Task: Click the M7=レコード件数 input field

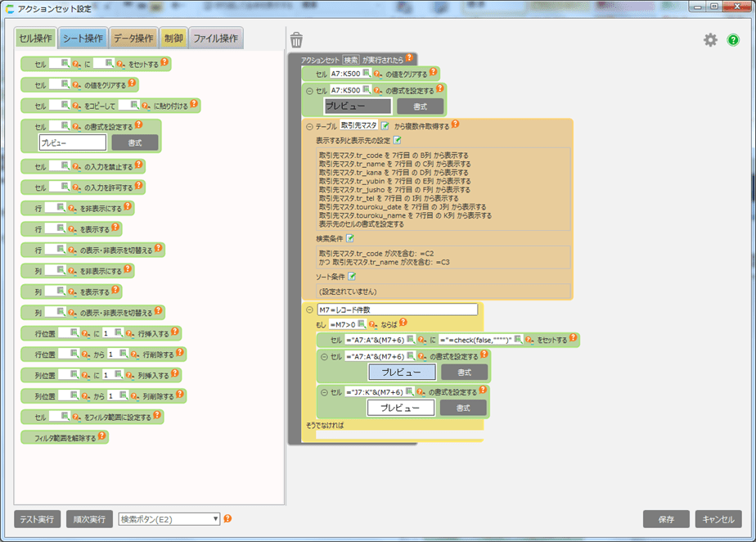Action: coord(397,309)
